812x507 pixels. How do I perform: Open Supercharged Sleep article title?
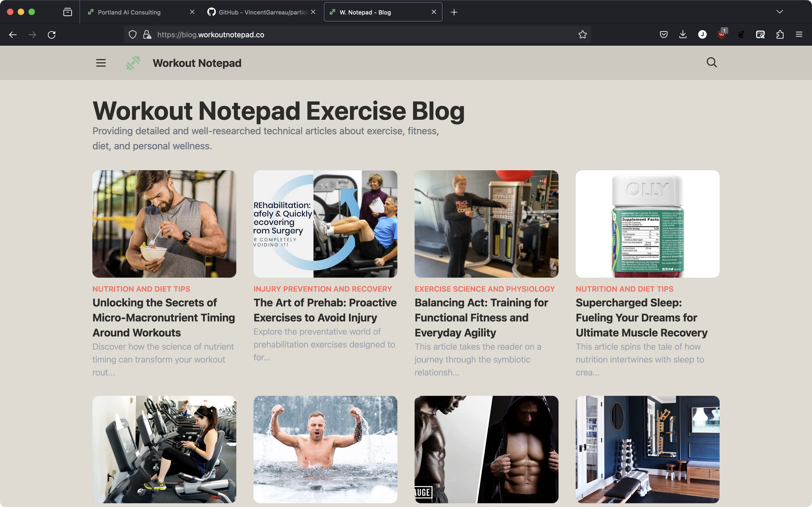641,317
